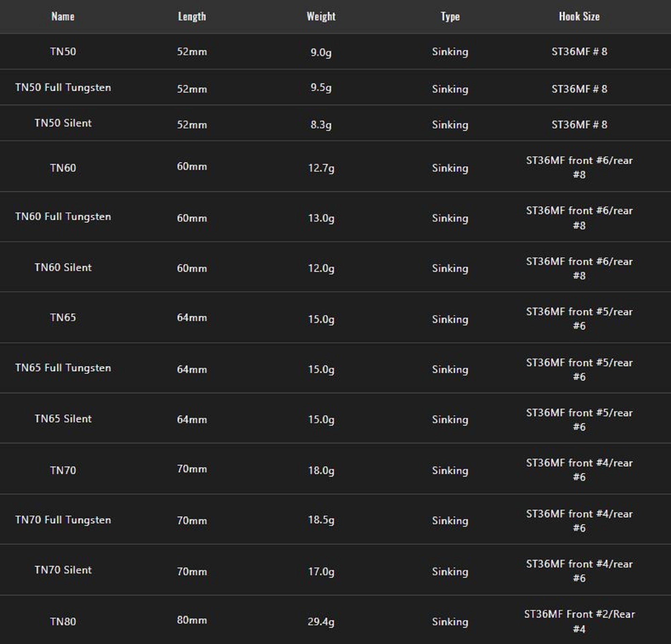Image resolution: width=671 pixels, height=644 pixels.
Task: Click the TN70 Full Tungsten row name
Action: 63,520
